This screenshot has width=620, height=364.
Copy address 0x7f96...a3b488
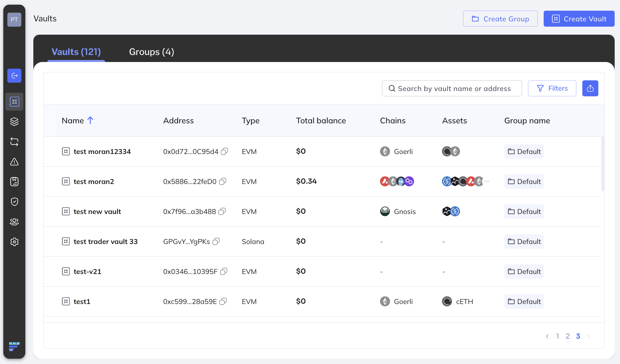click(222, 211)
